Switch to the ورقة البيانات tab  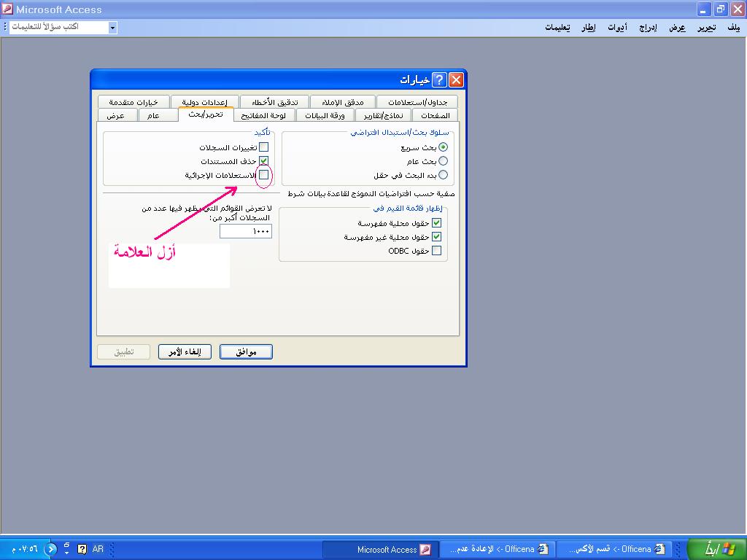coord(325,115)
